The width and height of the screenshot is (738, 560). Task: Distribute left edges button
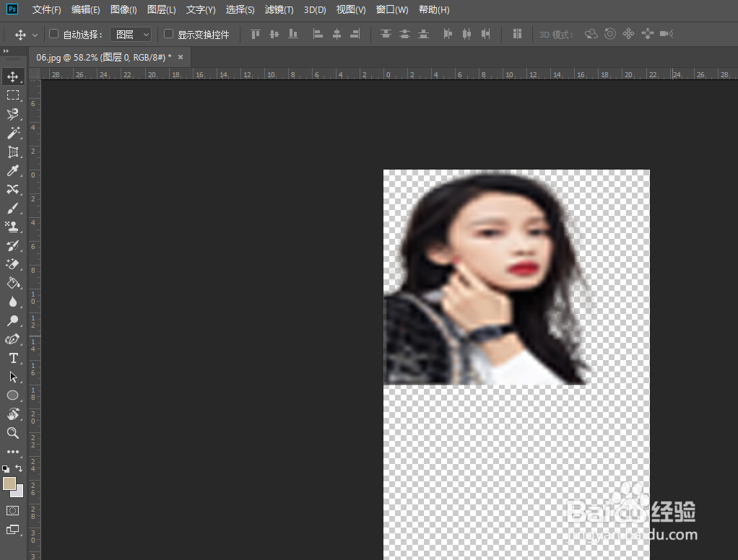(x=448, y=34)
